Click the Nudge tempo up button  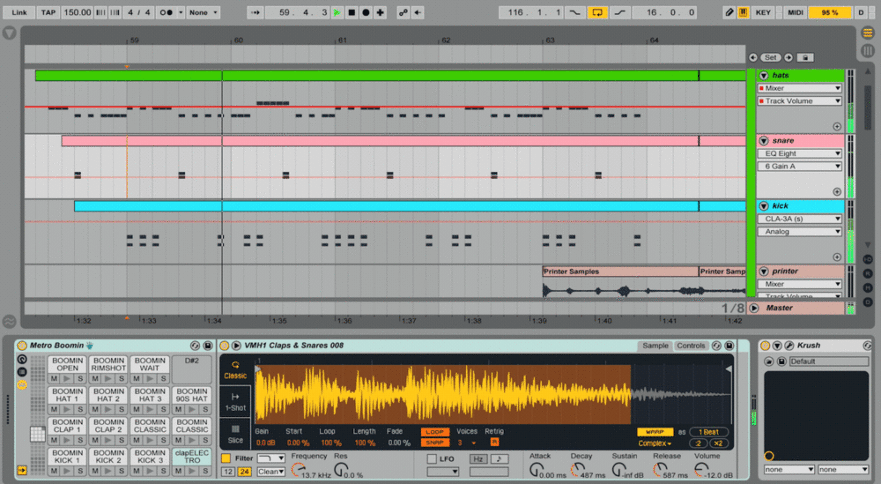coord(115,12)
